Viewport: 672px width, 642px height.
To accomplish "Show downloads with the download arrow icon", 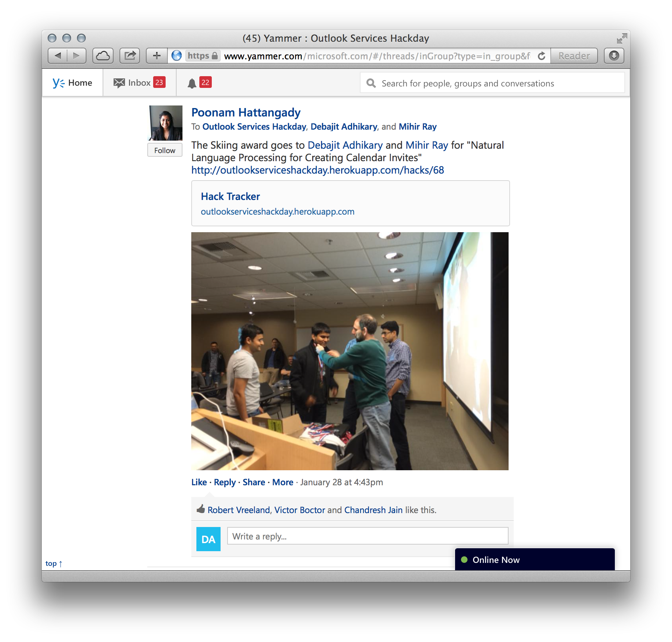I will (x=614, y=56).
